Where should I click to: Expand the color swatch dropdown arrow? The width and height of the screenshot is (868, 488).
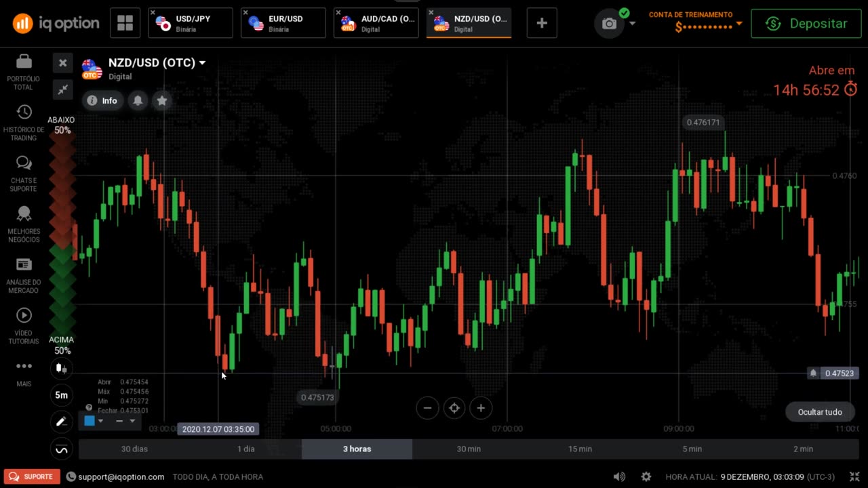pyautogui.click(x=100, y=421)
